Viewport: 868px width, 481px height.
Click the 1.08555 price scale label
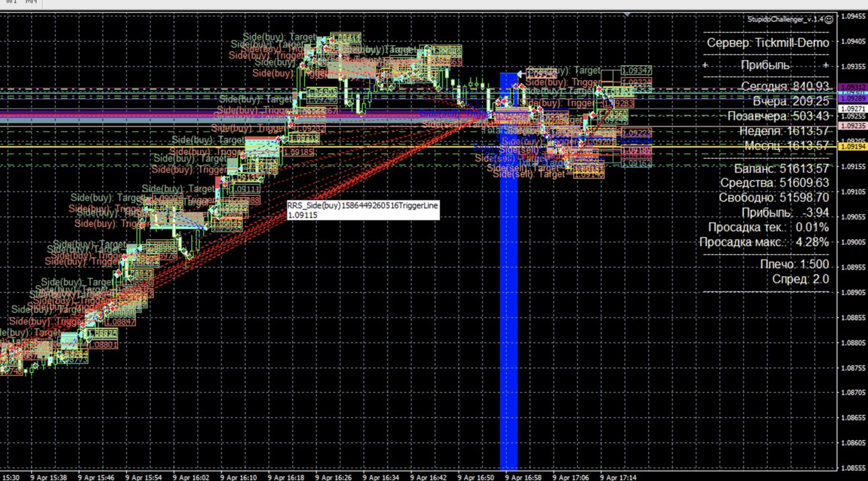[x=855, y=468]
